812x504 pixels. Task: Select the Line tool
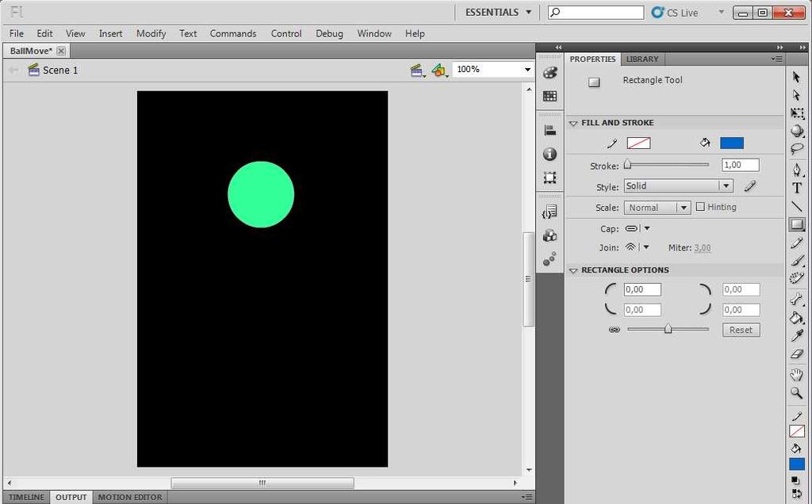(x=797, y=207)
